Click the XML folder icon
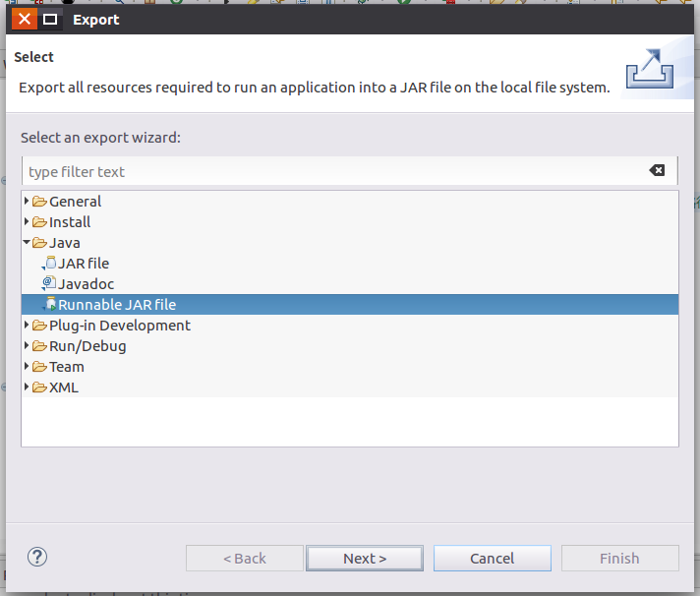 [x=39, y=387]
